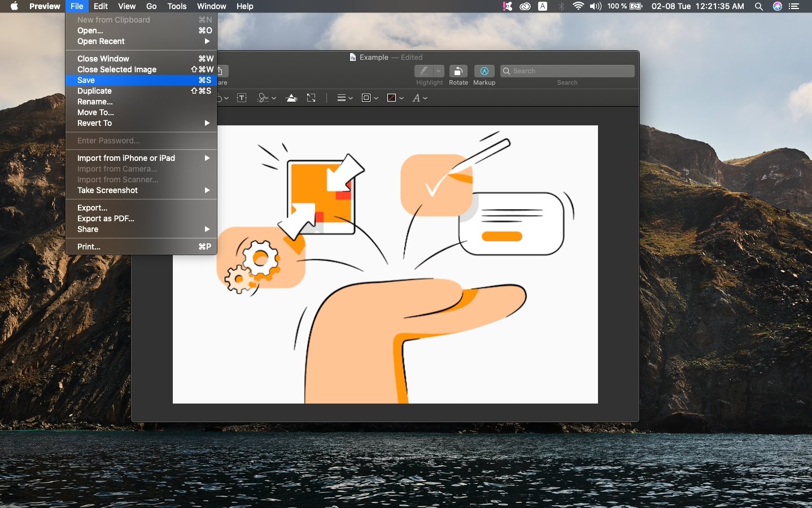This screenshot has height=508, width=812.
Task: Toggle the Markup toolbar button
Action: click(x=484, y=71)
